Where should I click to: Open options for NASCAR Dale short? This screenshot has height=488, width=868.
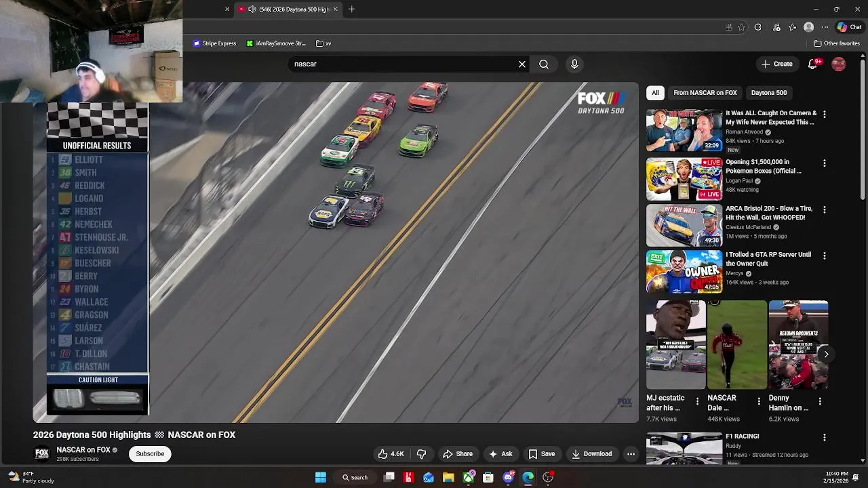[759, 401]
